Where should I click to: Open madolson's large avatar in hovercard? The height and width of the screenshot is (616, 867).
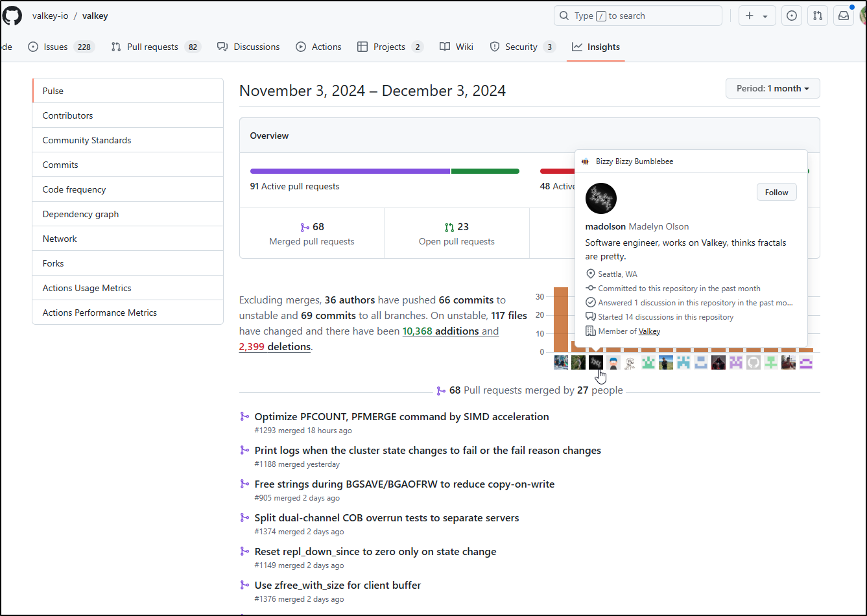[601, 198]
